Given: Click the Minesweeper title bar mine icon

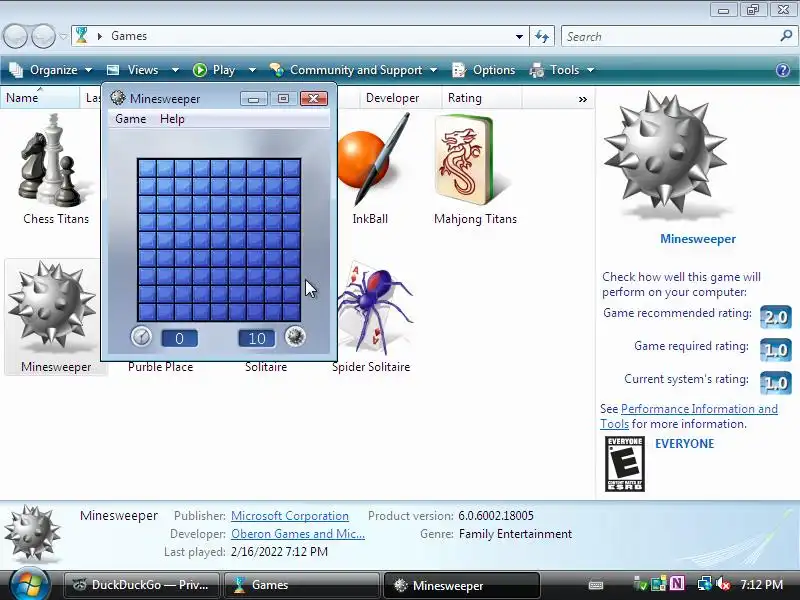Looking at the screenshot, I should pyautogui.click(x=118, y=98).
